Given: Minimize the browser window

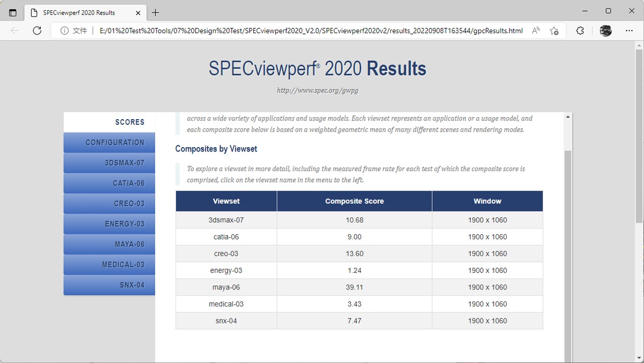Looking at the screenshot, I should 584,11.
